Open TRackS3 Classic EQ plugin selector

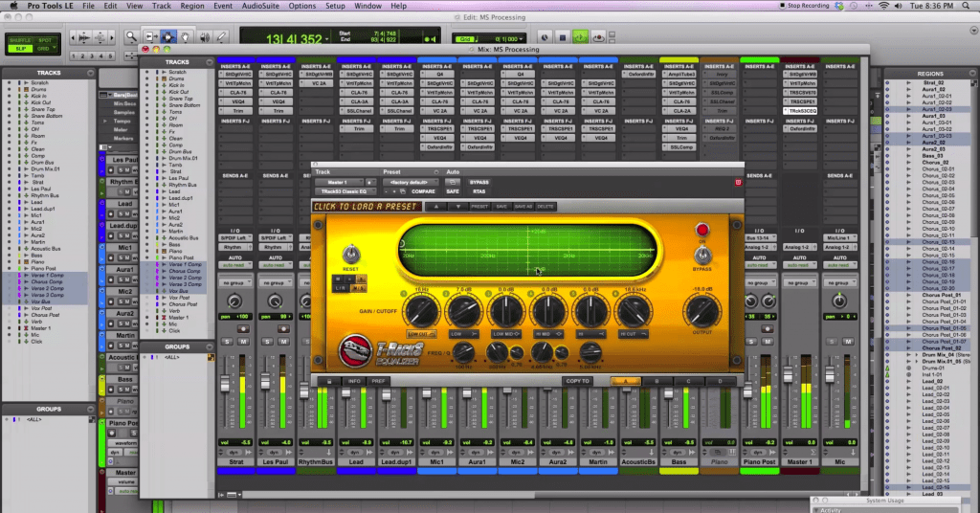(345, 191)
